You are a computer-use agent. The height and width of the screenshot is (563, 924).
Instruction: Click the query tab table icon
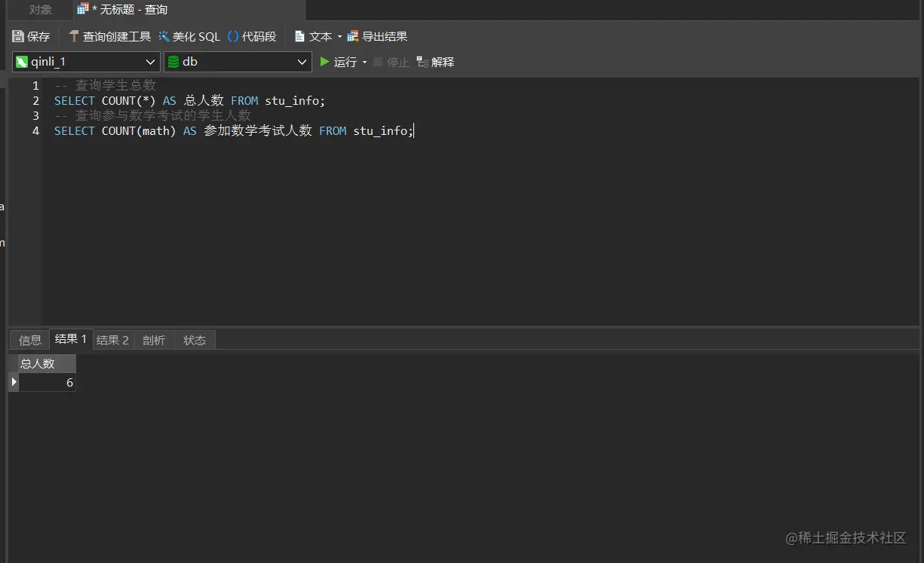pyautogui.click(x=83, y=9)
